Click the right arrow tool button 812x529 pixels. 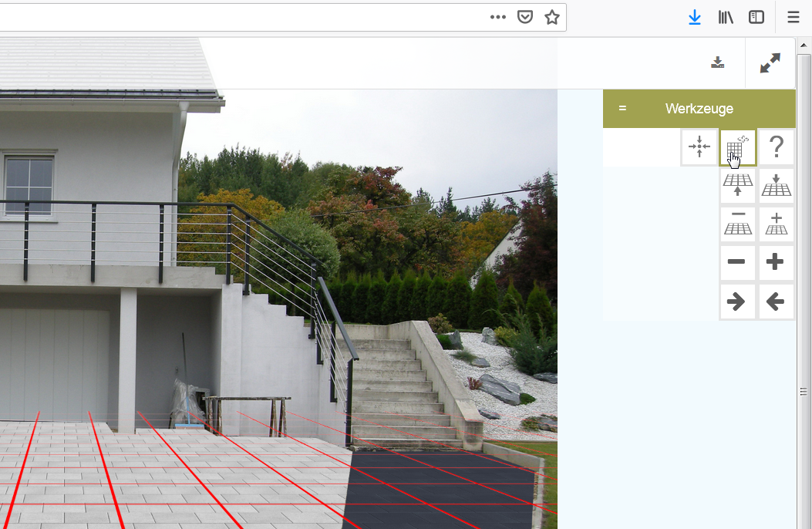click(x=738, y=302)
